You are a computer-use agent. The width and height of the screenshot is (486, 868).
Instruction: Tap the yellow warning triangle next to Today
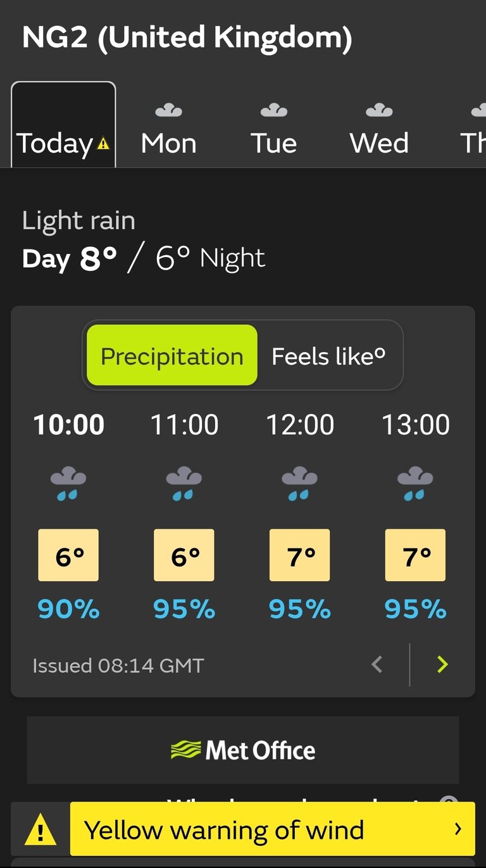tap(103, 144)
